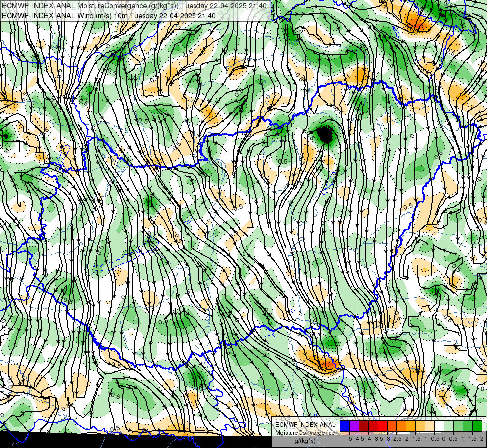The image size is (487, 448).
Task: Click the '1.5' legend scale label
Action: pyautogui.click(x=473, y=439)
